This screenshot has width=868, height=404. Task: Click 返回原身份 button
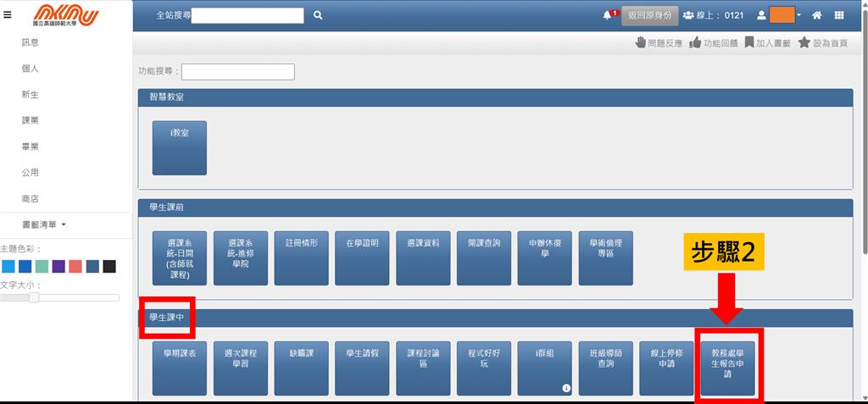pyautogui.click(x=650, y=15)
